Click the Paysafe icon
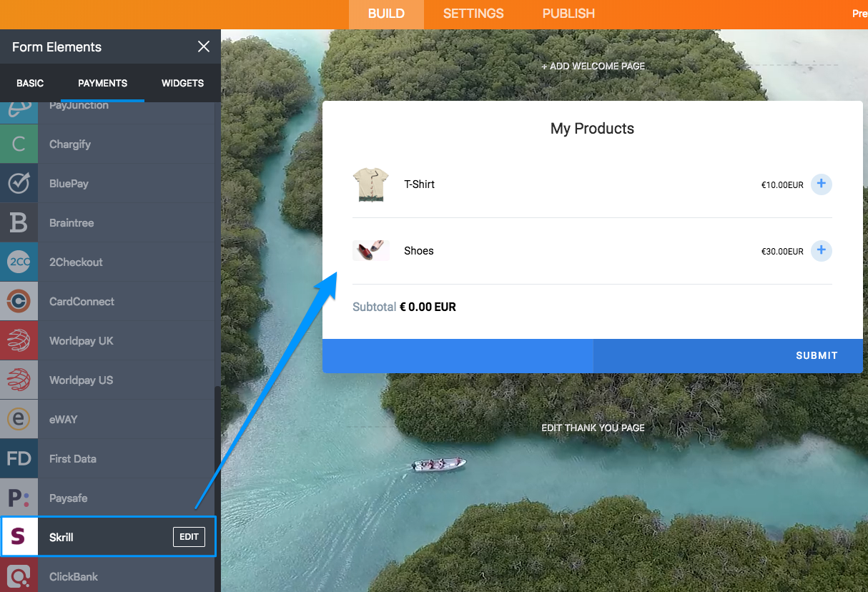 click(x=19, y=498)
